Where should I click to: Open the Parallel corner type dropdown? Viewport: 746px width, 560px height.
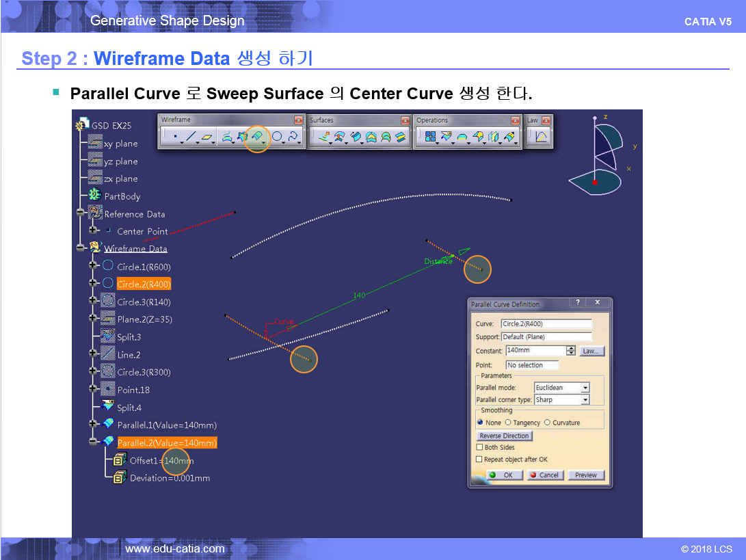point(585,400)
